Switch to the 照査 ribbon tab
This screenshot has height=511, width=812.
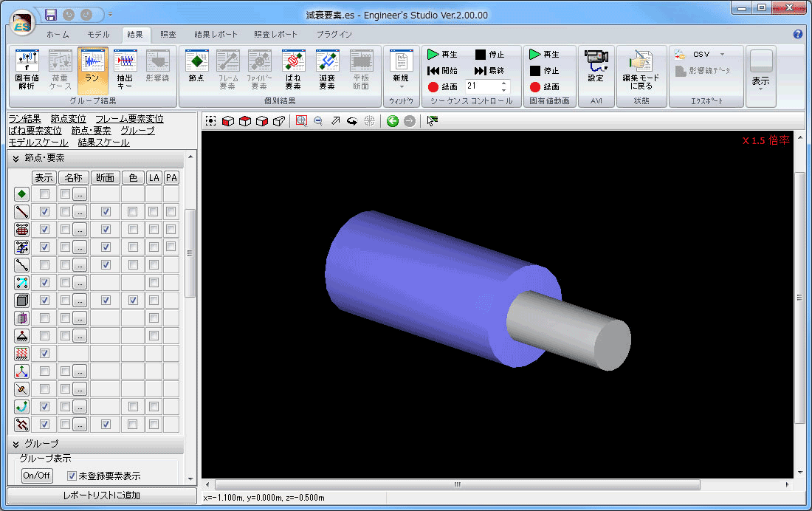pos(168,35)
